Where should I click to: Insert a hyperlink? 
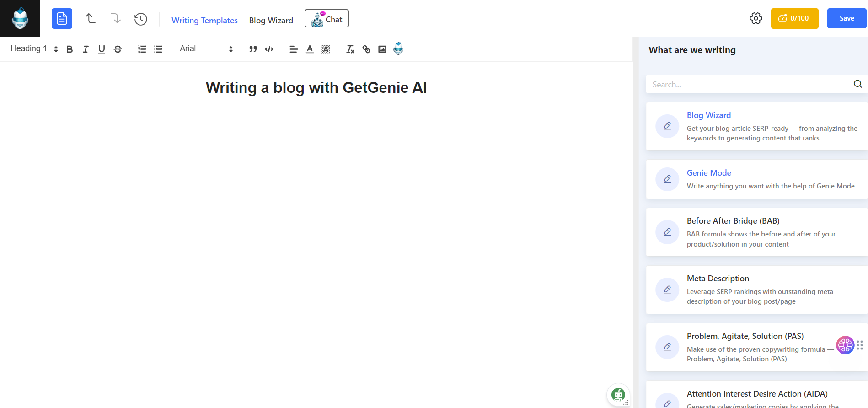pos(366,49)
